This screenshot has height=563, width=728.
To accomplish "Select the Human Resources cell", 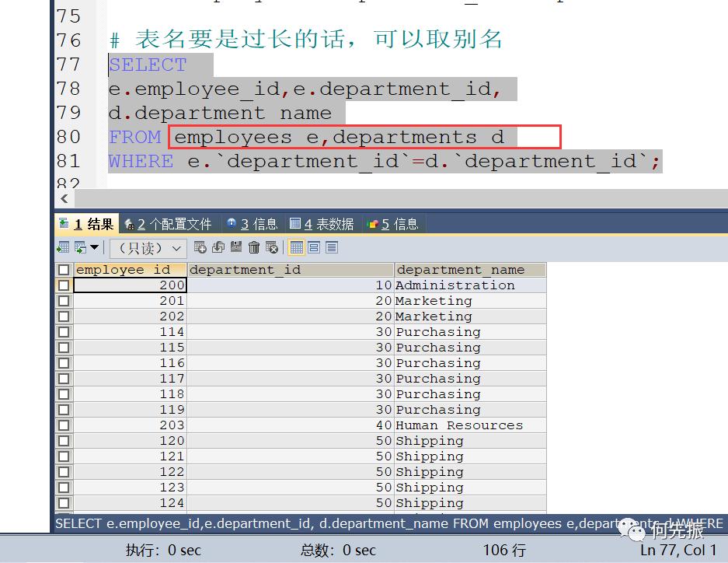I will coord(470,425).
